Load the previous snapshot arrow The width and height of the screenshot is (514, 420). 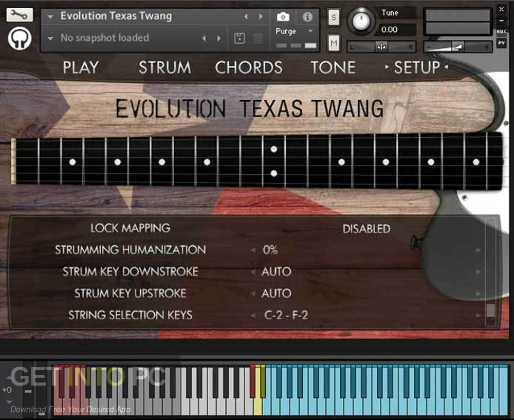point(204,39)
